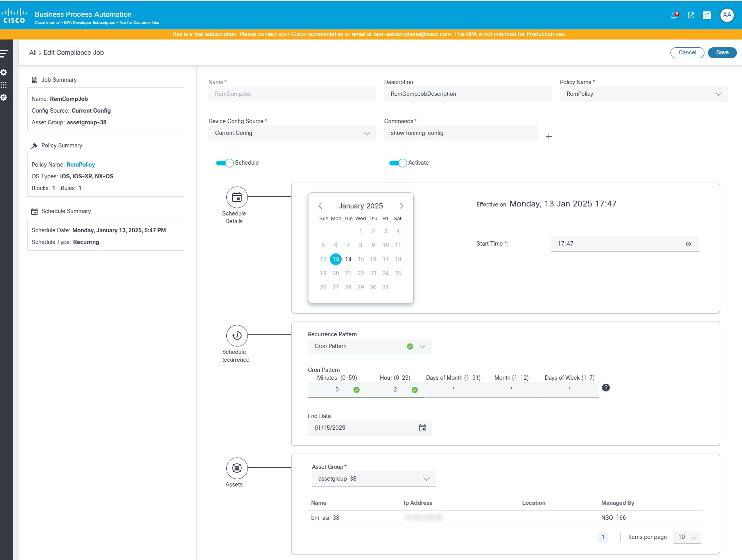Go to next month in calendar
742x560 pixels.
[401, 206]
